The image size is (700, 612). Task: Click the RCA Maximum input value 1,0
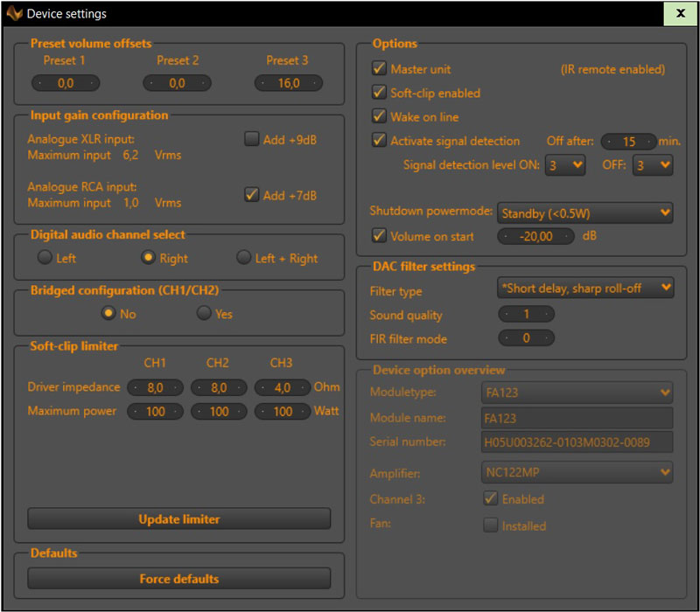130,203
